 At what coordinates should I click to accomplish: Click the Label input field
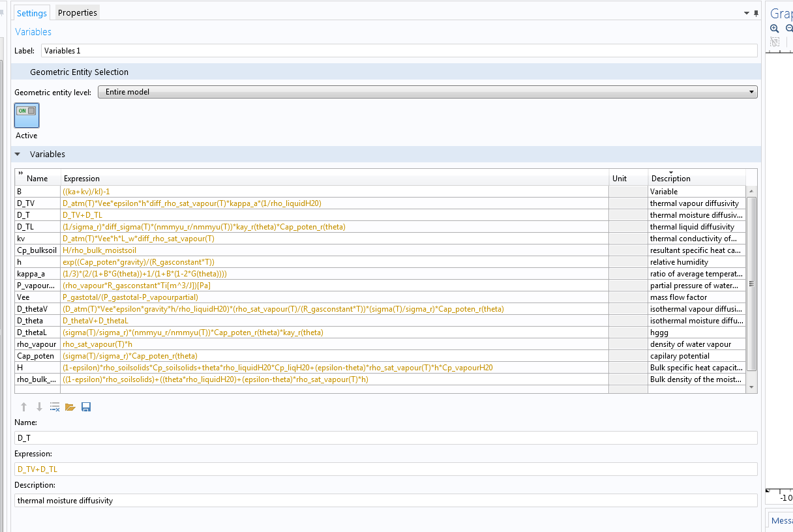[398, 51]
